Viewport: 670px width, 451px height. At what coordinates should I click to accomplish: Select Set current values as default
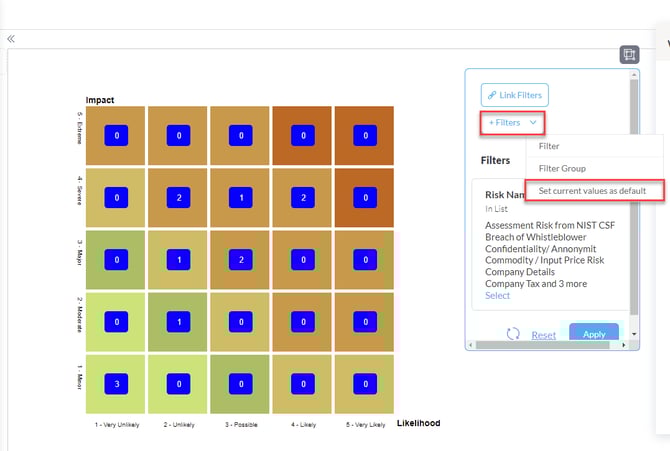592,190
